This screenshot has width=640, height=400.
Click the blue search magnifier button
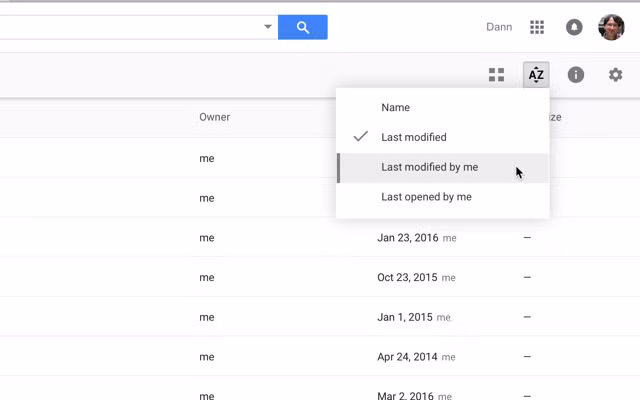point(302,27)
